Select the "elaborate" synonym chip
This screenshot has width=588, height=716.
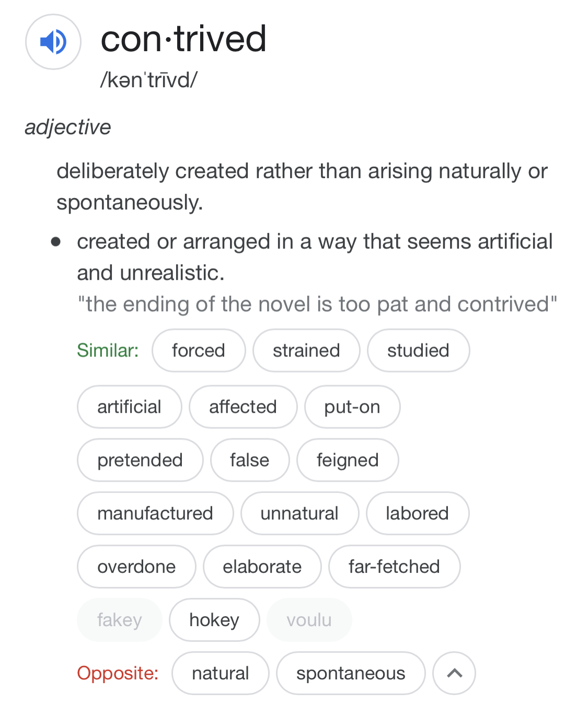coord(262,567)
